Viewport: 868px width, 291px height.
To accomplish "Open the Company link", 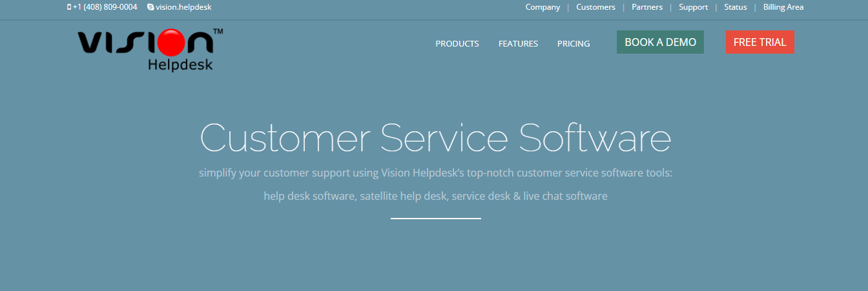I will pos(542,7).
